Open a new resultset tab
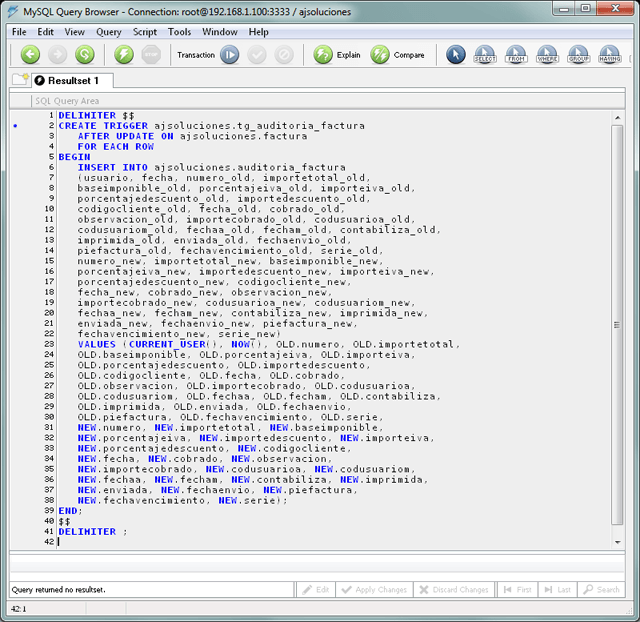 [20, 79]
